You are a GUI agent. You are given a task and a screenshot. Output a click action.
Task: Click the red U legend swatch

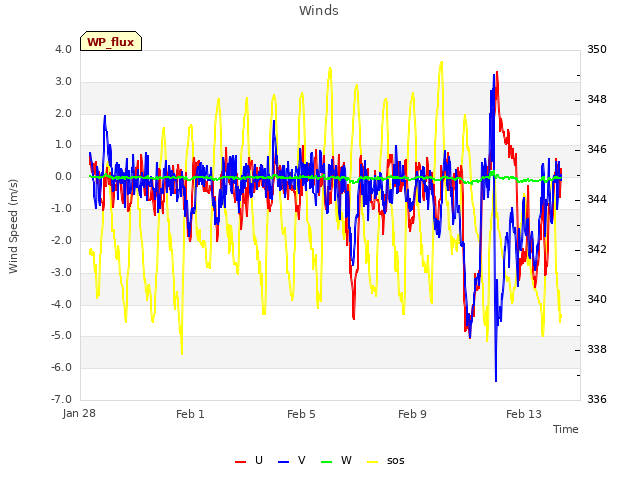point(240,462)
